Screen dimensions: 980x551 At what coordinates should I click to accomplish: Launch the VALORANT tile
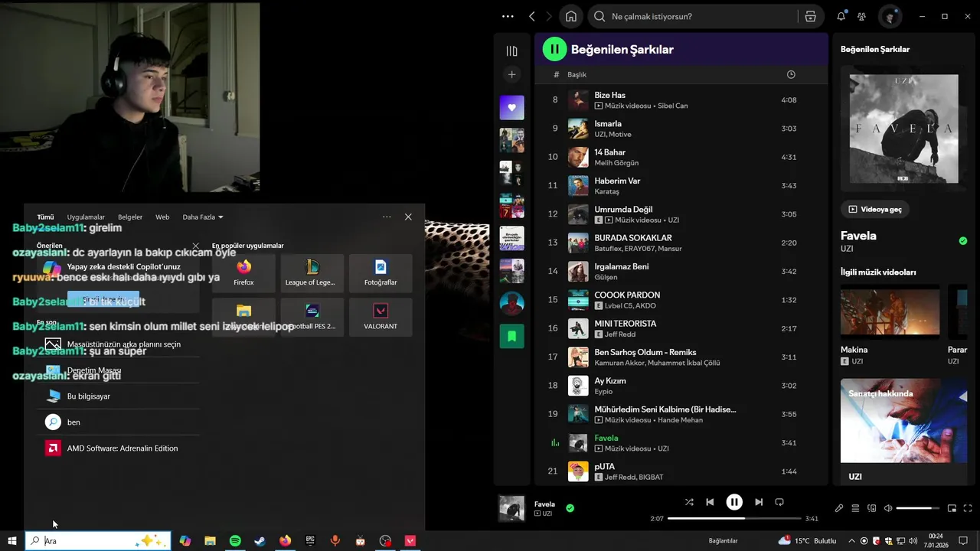pyautogui.click(x=381, y=316)
